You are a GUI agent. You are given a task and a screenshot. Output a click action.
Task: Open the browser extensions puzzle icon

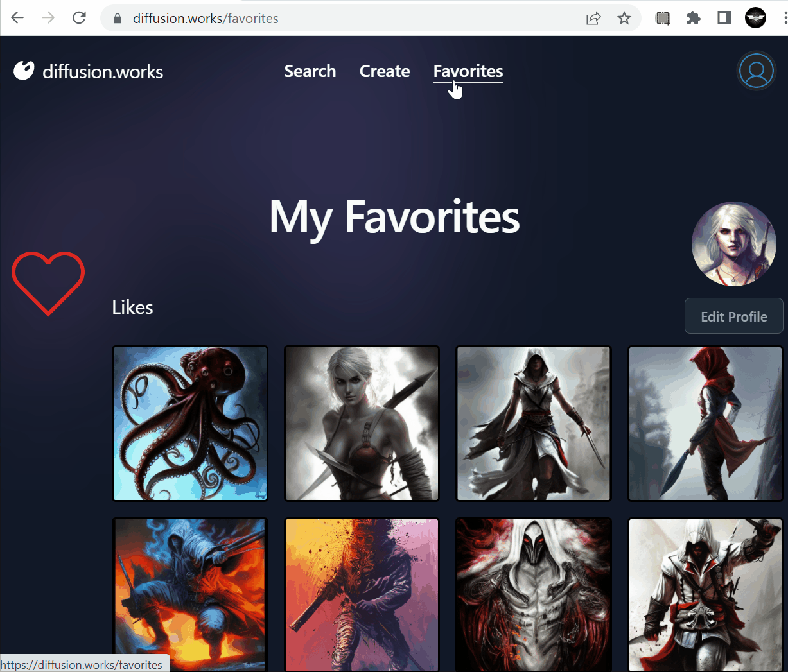pyautogui.click(x=693, y=18)
